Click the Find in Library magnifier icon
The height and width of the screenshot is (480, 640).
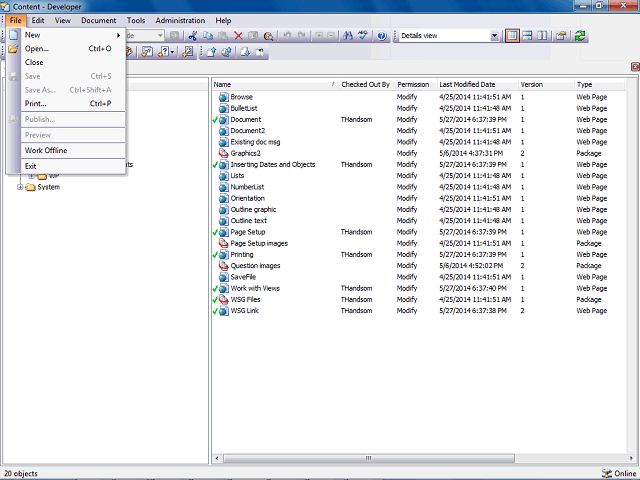tap(268, 36)
